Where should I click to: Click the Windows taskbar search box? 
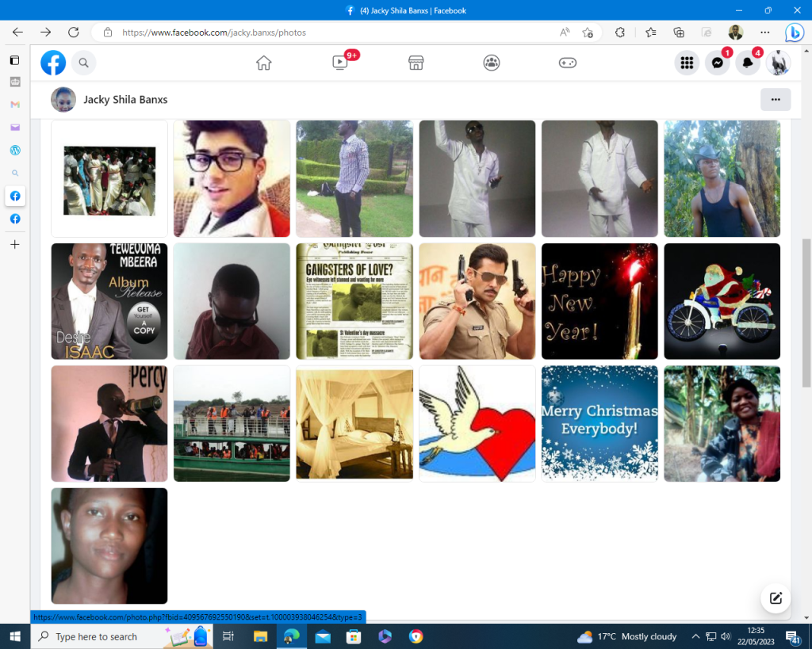[x=97, y=636]
